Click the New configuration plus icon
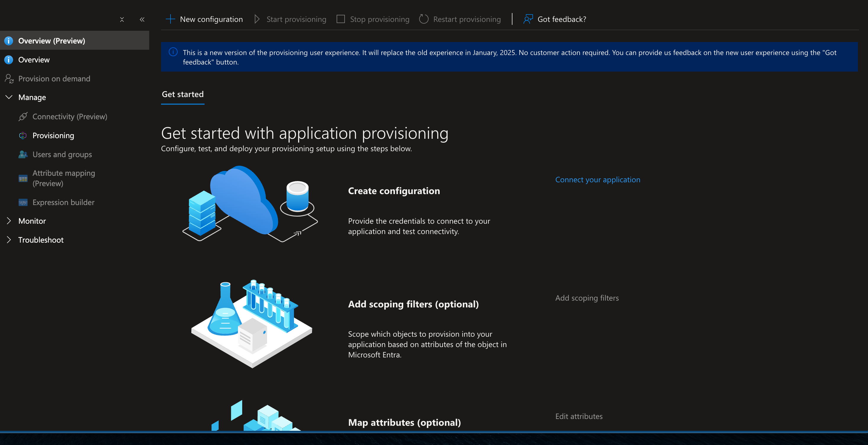Viewport: 868px width, 445px height. coord(171,19)
